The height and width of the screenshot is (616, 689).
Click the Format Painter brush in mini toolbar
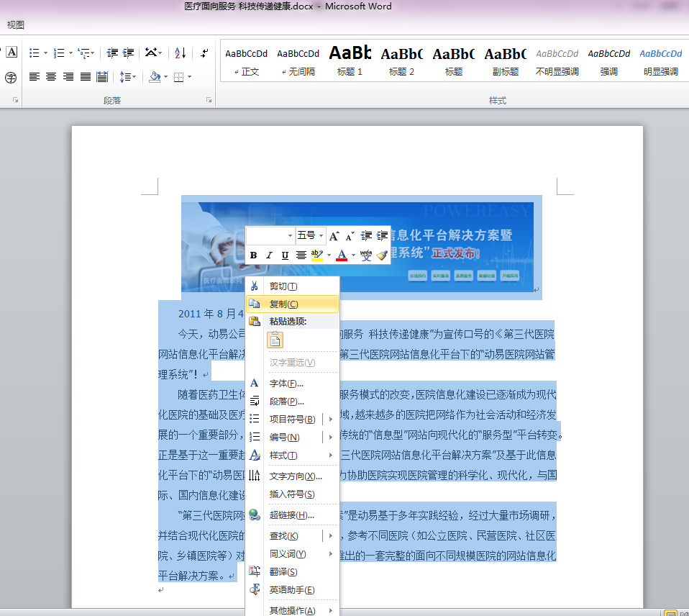382,255
